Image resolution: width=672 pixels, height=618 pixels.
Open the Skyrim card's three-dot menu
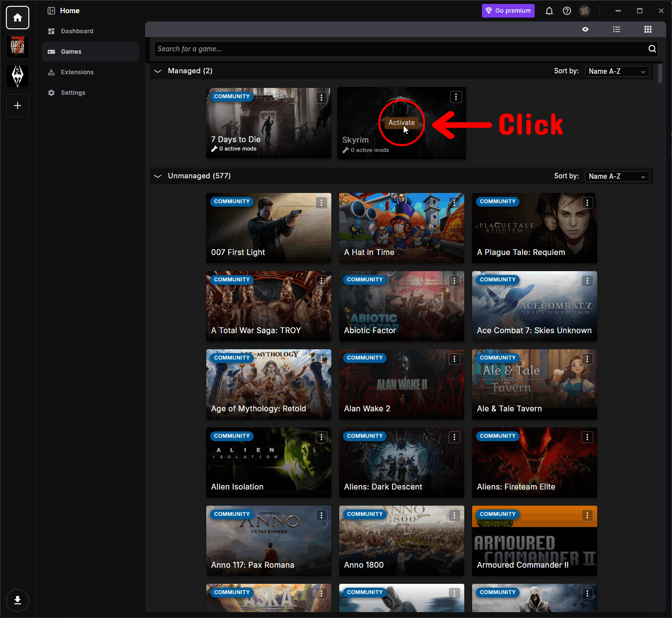tap(456, 97)
